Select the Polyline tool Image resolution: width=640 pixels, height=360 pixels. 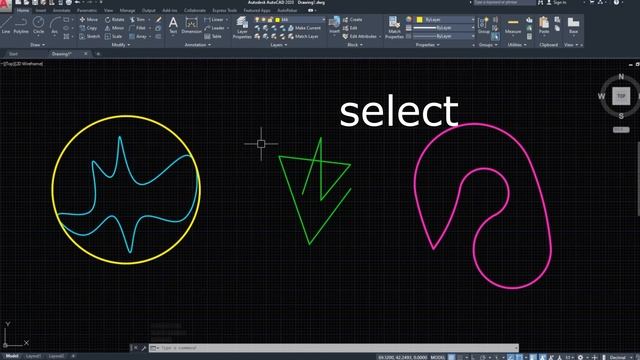click(21, 25)
